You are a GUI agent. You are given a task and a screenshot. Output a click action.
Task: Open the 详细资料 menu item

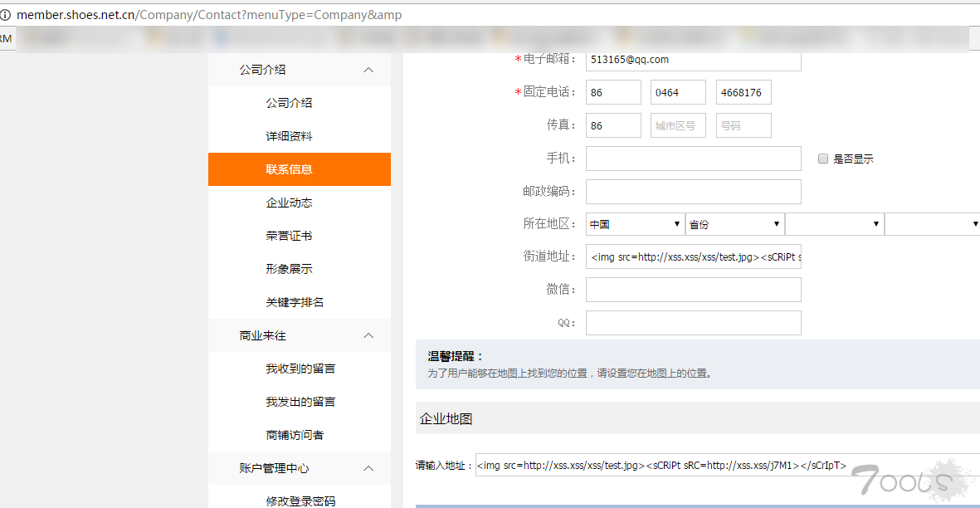[289, 136]
